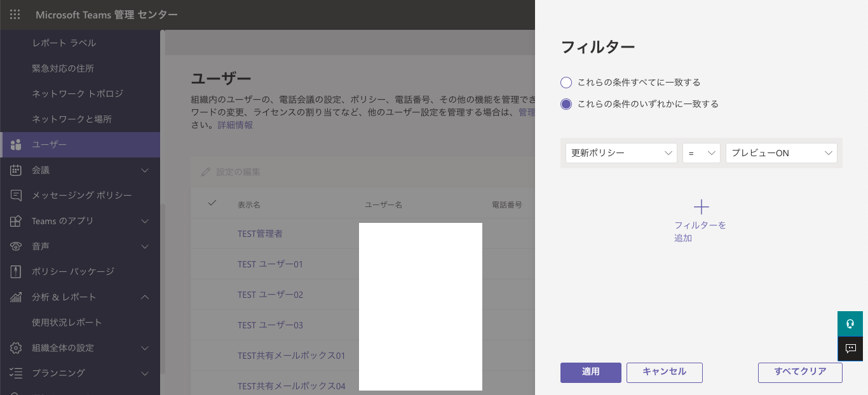Open user TEST ユーザー01
Screen dimensions: 868x395
[270, 264]
